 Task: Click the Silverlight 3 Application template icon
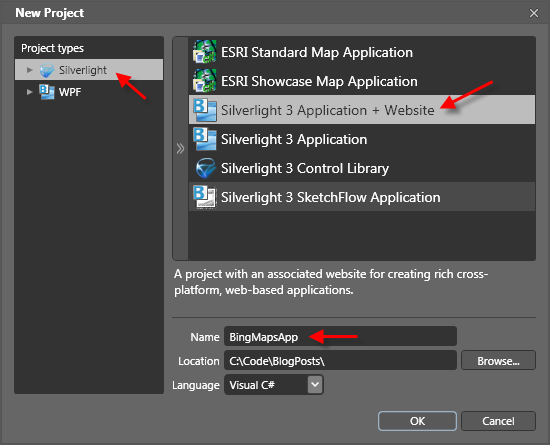click(x=204, y=139)
